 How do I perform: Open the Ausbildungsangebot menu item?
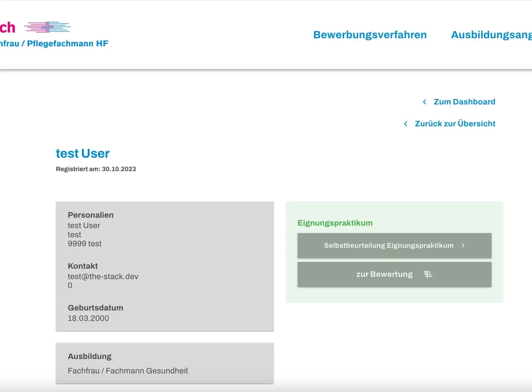[491, 35]
